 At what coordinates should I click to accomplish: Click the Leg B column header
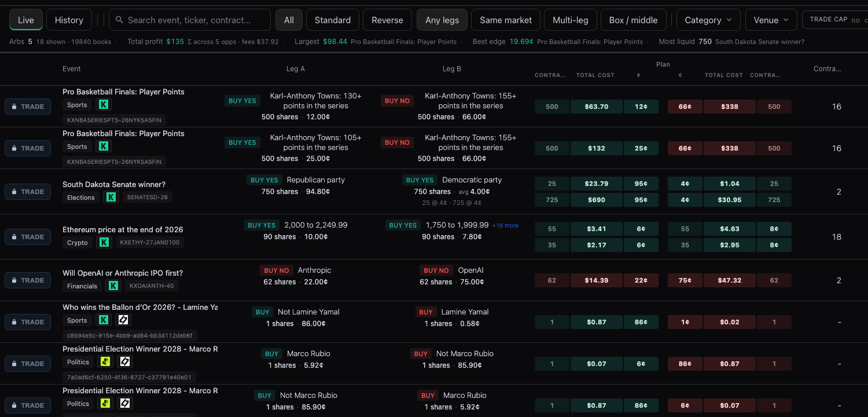[452, 69]
